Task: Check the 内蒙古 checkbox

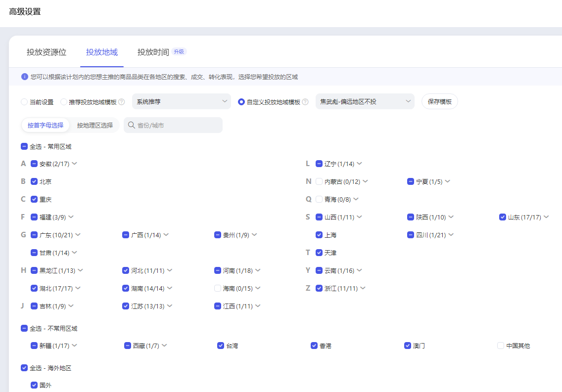Action: (x=319, y=181)
